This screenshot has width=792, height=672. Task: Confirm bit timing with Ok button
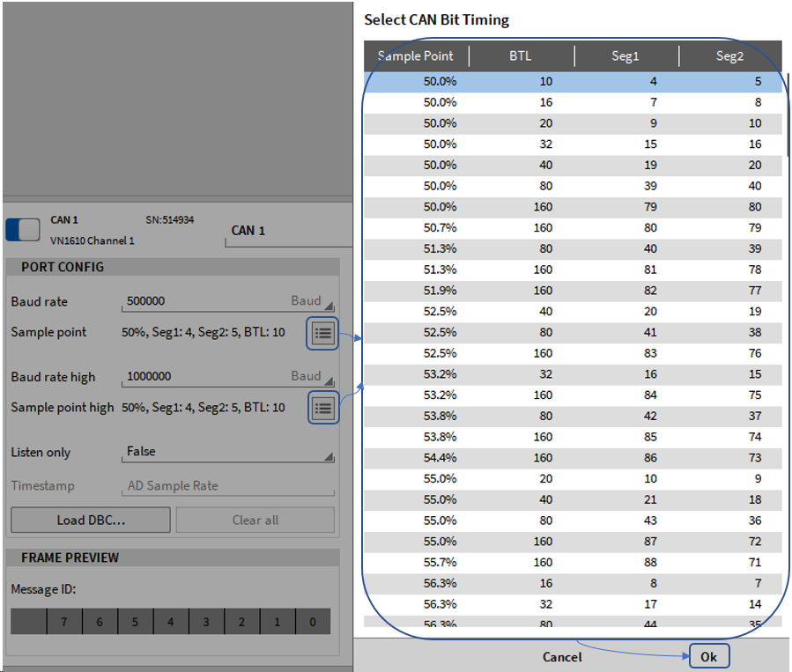coord(708,657)
